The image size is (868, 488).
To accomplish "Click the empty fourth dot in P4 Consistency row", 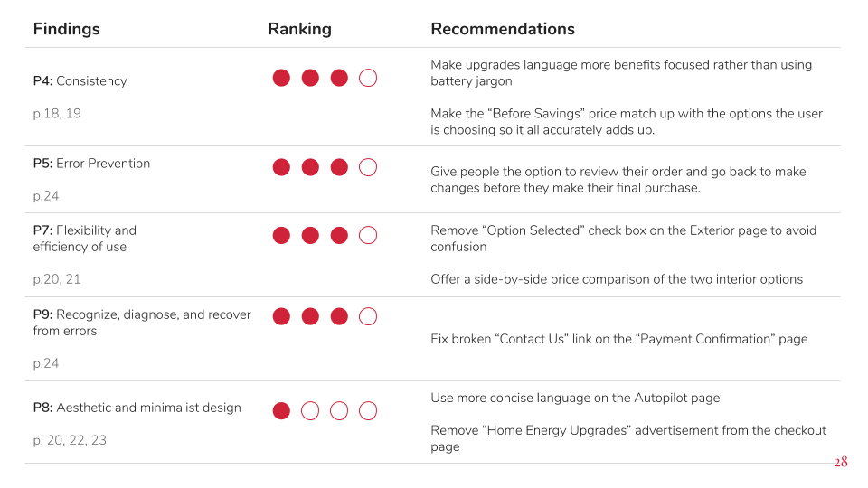I will 368,78.
